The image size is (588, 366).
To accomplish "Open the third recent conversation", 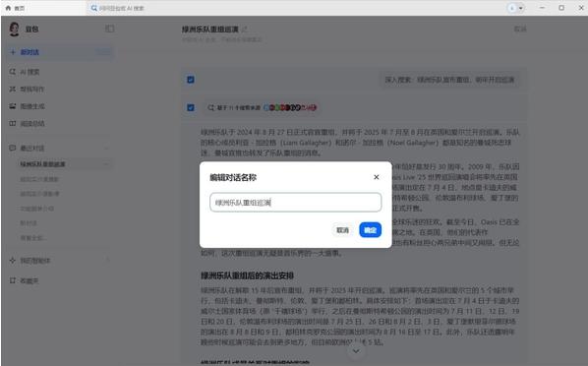I will (x=39, y=194).
